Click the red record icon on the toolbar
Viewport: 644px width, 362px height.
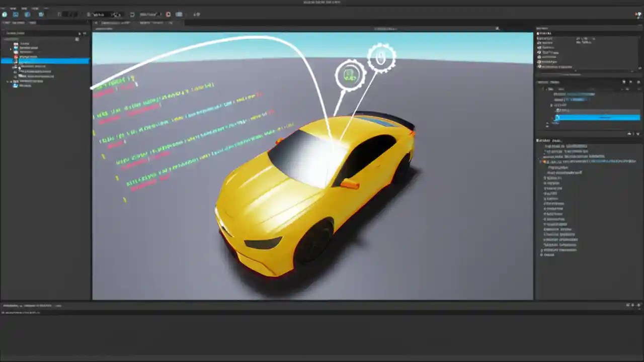pos(168,14)
